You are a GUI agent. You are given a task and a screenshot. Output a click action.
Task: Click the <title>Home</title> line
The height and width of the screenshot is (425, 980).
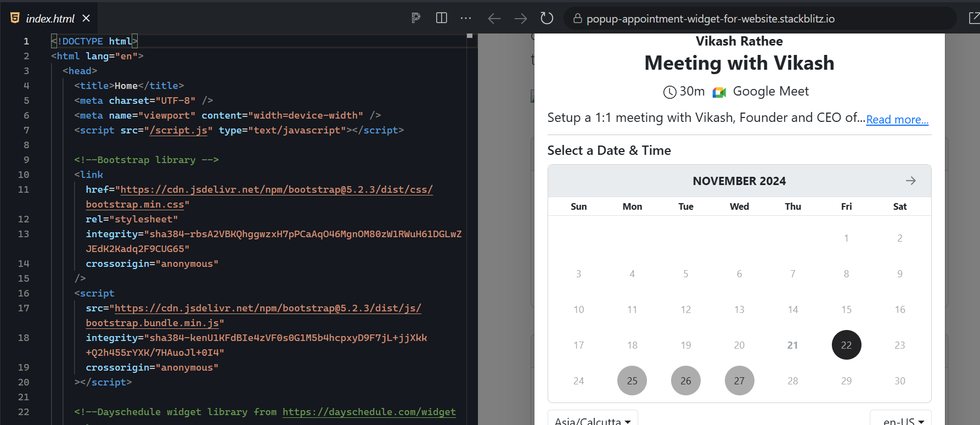(x=129, y=86)
